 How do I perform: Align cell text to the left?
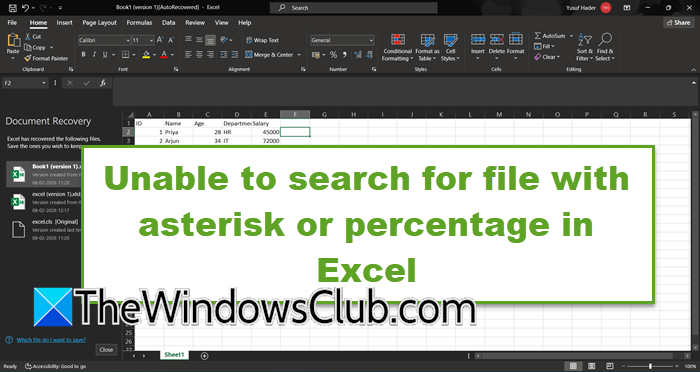click(188, 54)
